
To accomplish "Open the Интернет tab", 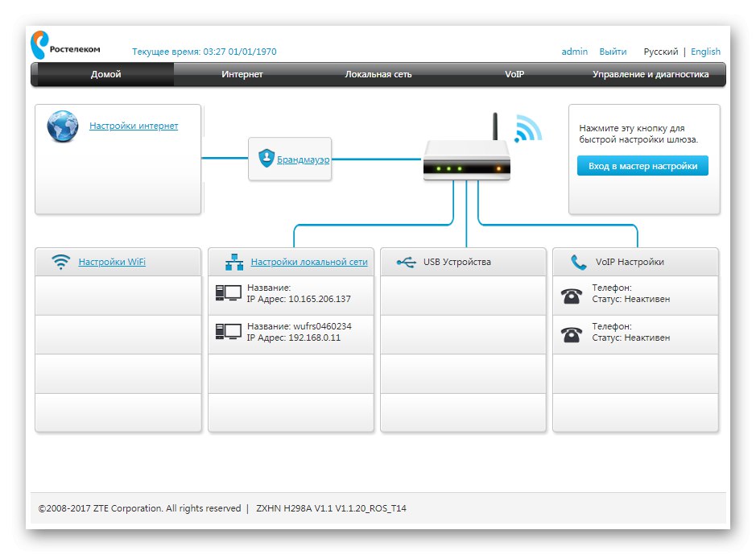I will pos(242,74).
